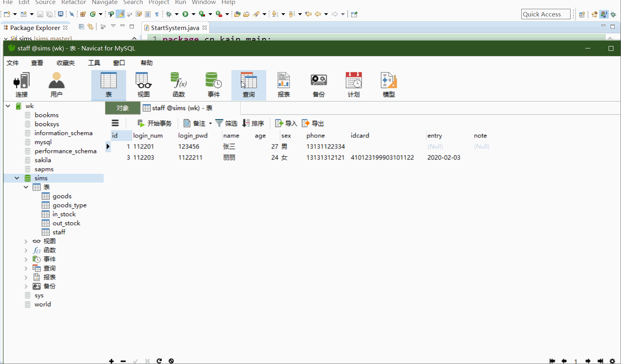Open the 备注 dropdown arrow

(210, 123)
